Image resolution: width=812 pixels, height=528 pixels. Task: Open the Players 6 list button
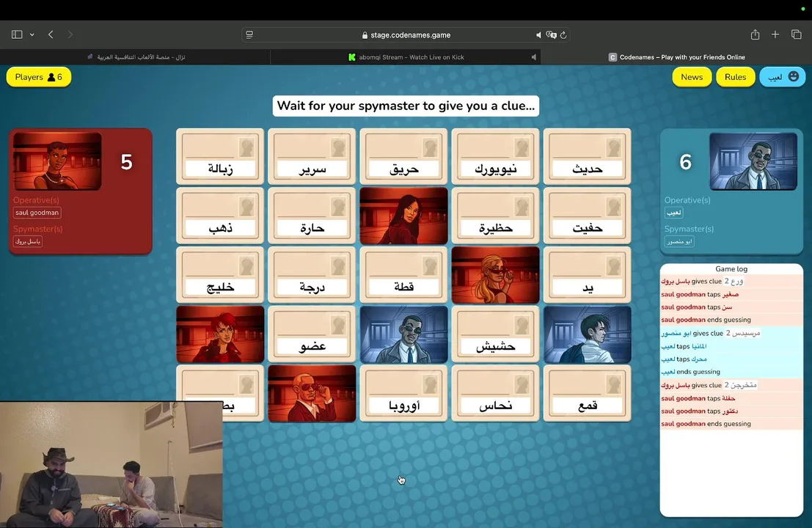point(39,77)
